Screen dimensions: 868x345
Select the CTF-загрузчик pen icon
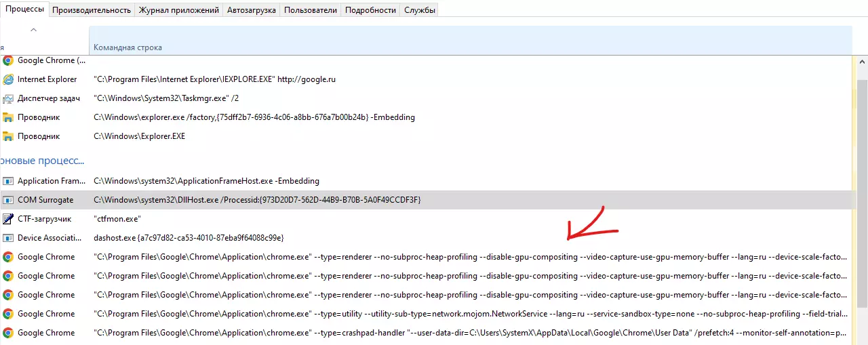[x=8, y=219]
